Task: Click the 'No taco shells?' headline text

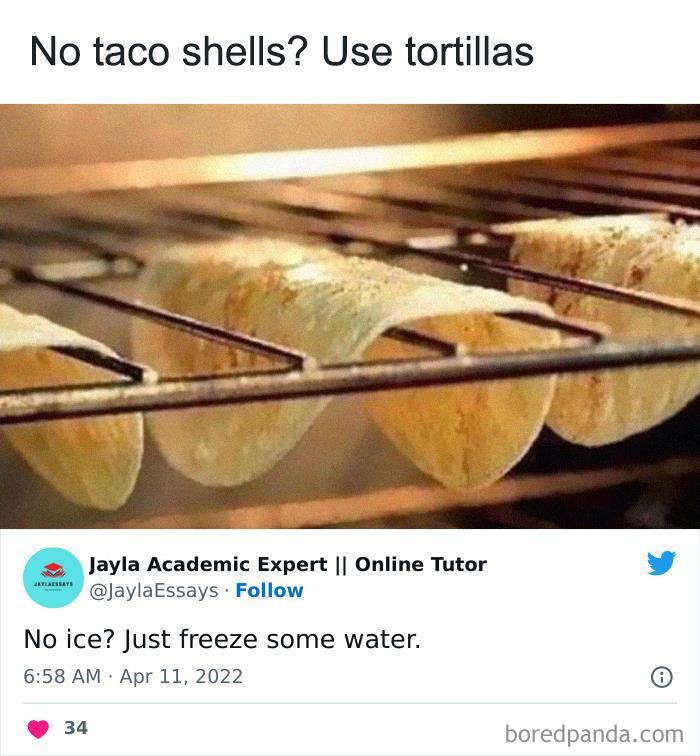Action: pos(168,52)
